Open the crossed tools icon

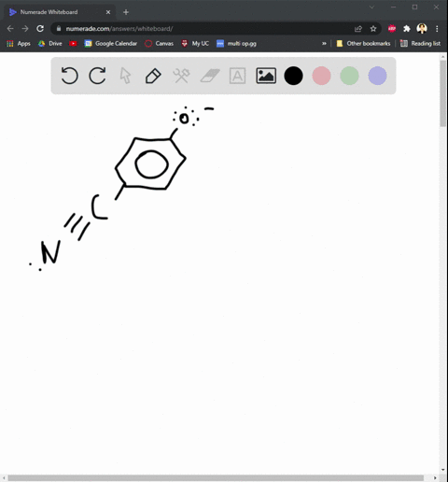(181, 76)
